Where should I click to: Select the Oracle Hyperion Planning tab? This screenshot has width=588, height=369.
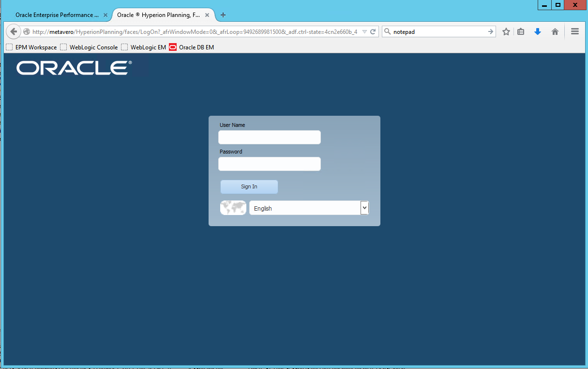[164, 15]
